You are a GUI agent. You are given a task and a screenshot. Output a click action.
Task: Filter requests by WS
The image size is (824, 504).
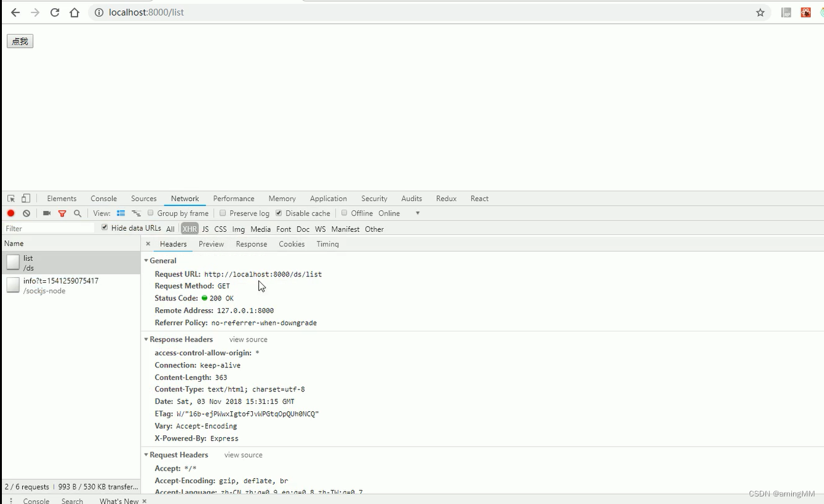(x=320, y=229)
